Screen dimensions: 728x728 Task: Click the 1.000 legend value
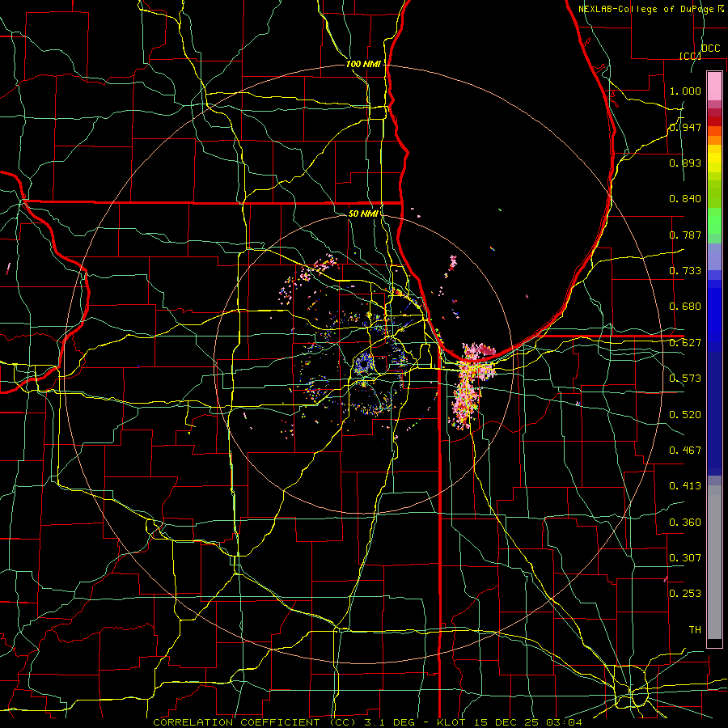[685, 91]
